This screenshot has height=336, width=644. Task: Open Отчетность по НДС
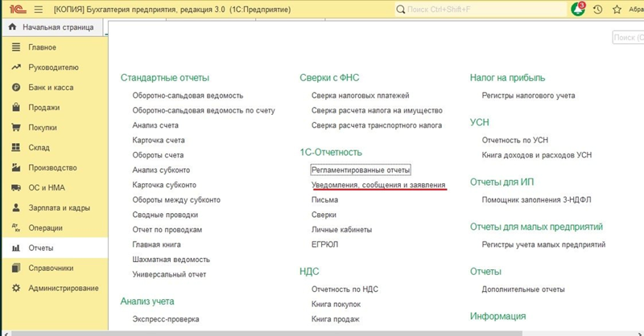pyautogui.click(x=345, y=289)
